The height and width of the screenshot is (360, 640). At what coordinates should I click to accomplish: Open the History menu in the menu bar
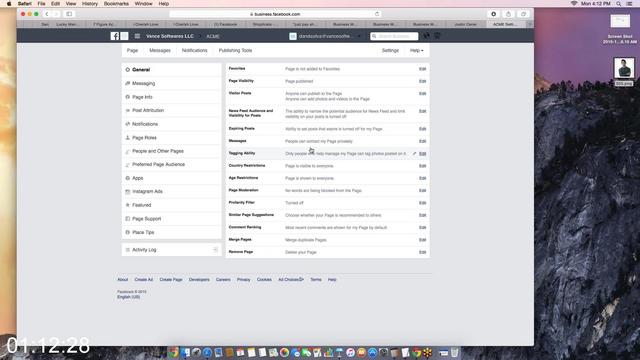[x=90, y=3]
